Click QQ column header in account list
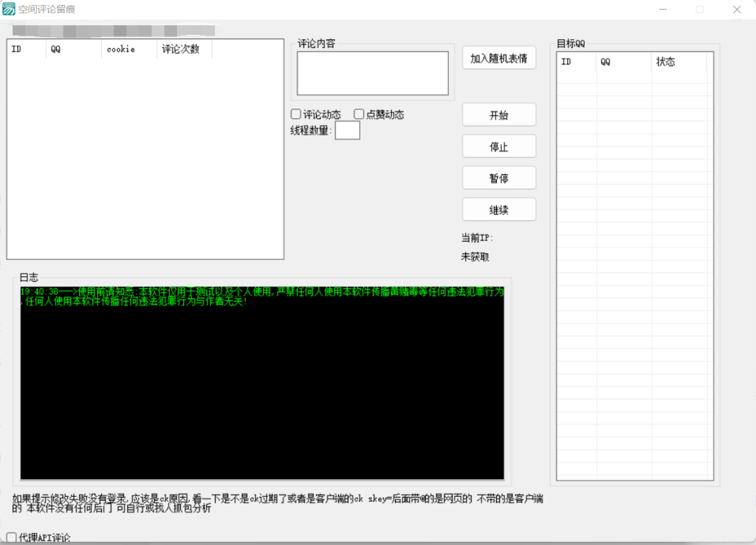The height and width of the screenshot is (545, 756). coord(73,49)
